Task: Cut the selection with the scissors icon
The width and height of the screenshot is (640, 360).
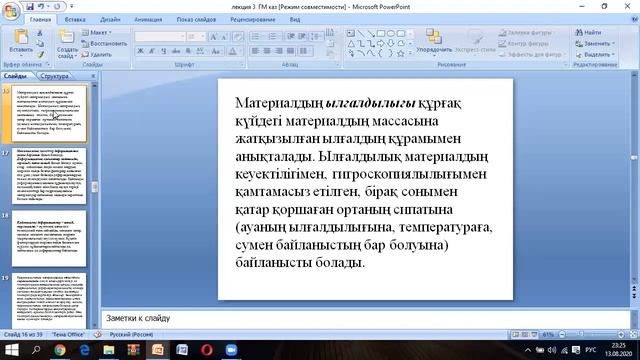Action: 40,33
